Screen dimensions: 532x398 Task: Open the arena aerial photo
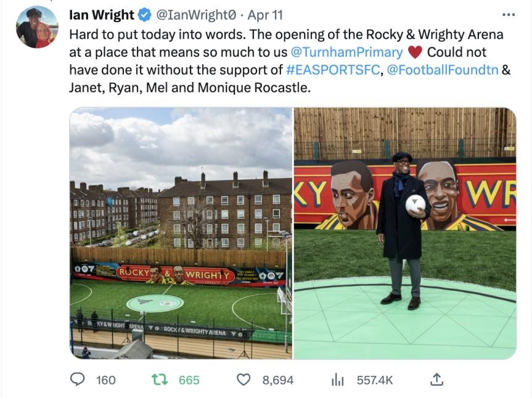[181, 233]
